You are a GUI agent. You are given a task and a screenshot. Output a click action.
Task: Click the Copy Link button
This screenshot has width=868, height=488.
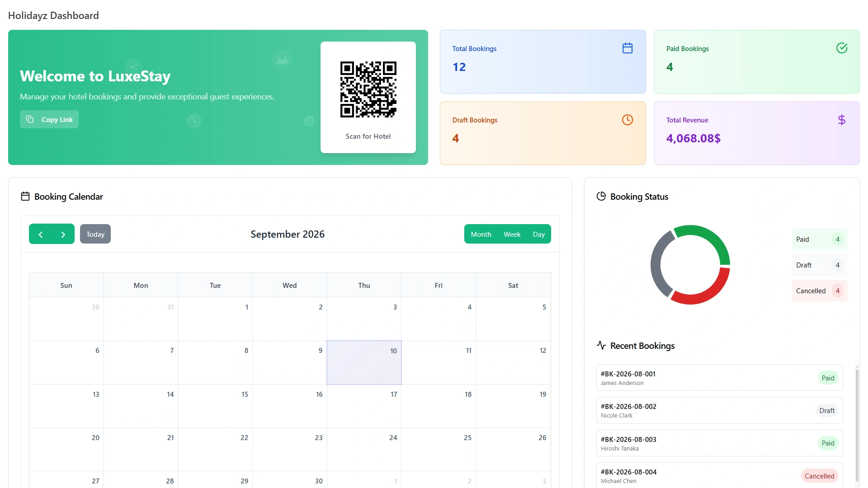coord(49,119)
